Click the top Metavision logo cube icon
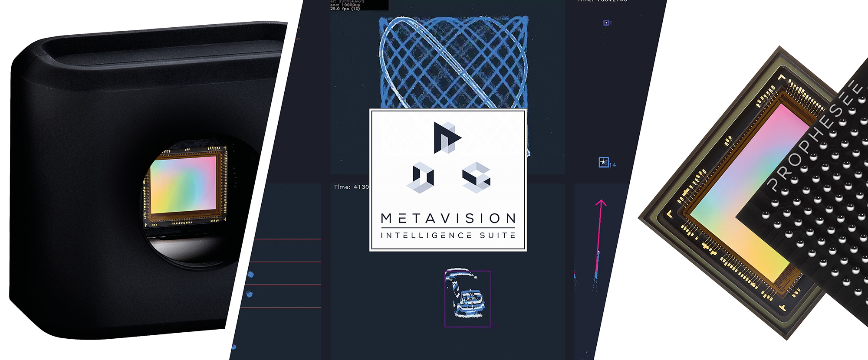This screenshot has height=360, width=868. (x=447, y=137)
